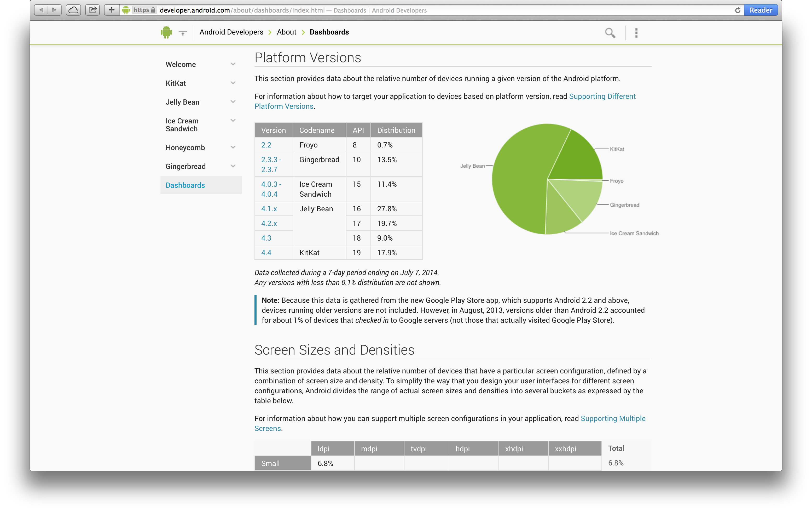Click the Platform Versions heading
The height and width of the screenshot is (512, 812).
coord(308,58)
